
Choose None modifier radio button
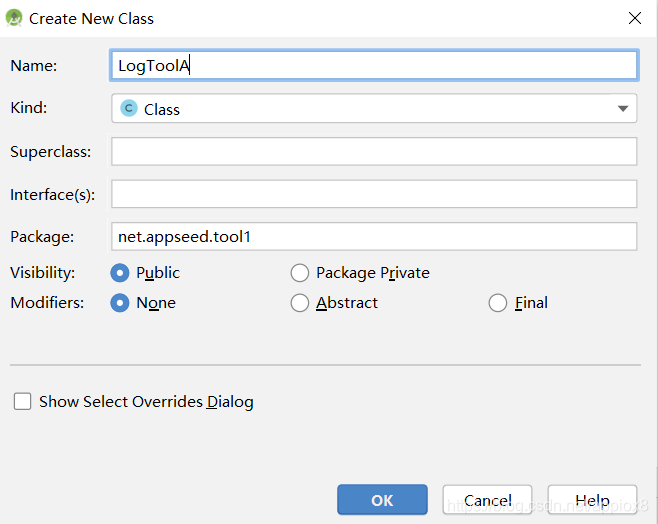click(x=120, y=303)
